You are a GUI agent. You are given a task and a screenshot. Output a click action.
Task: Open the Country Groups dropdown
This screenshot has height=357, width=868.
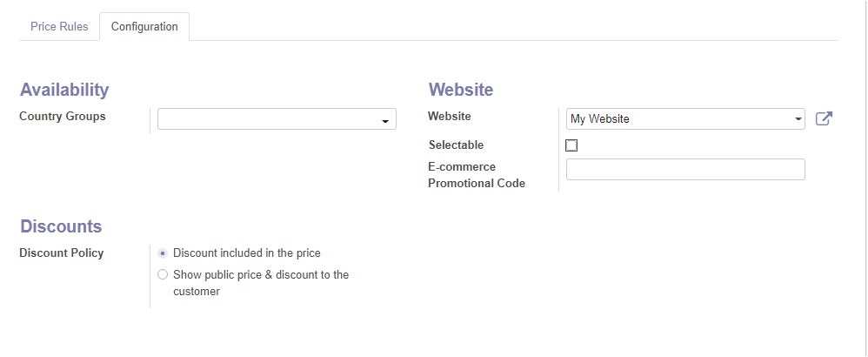(x=277, y=119)
